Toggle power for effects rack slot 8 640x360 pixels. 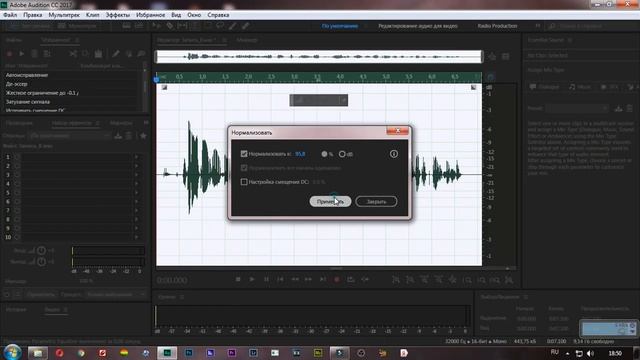[17, 219]
